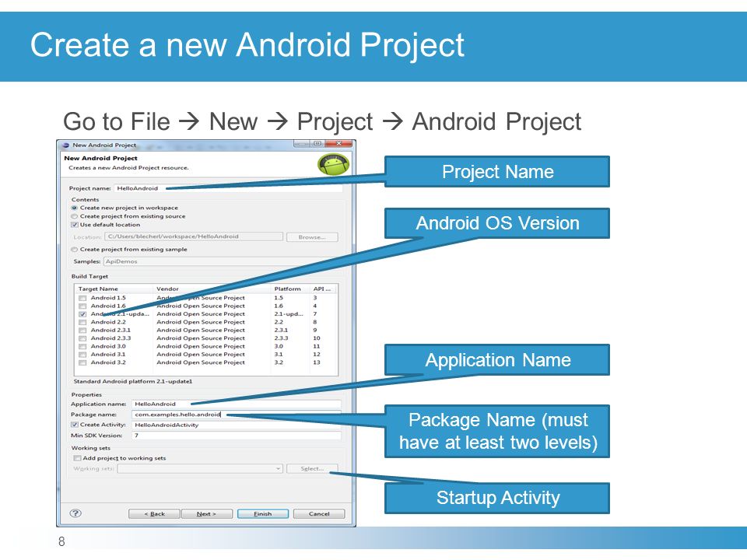Image resolution: width=747 pixels, height=560 pixels.
Task: Check the Android 3.0 build target
Action: (82, 347)
